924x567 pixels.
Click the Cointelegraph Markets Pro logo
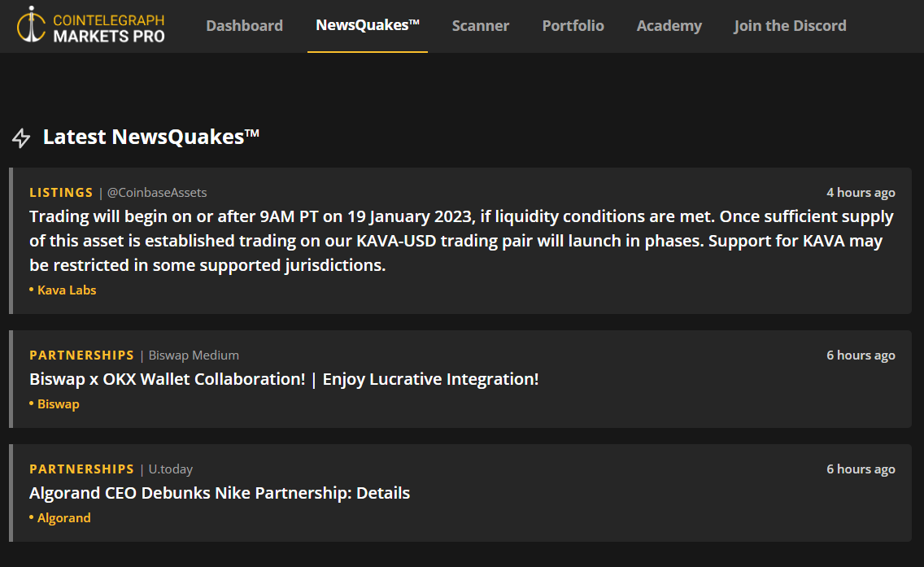pos(90,26)
